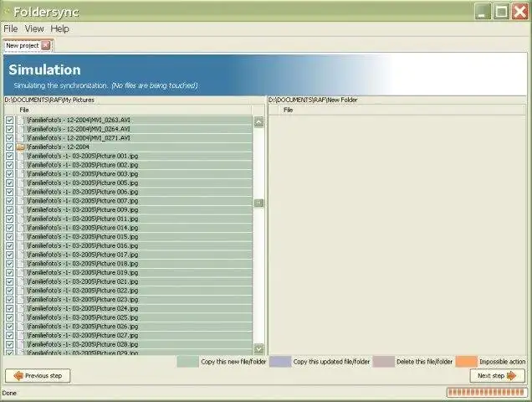
Task: Minimize the Foldersync window
Action: pyautogui.click(x=483, y=12)
